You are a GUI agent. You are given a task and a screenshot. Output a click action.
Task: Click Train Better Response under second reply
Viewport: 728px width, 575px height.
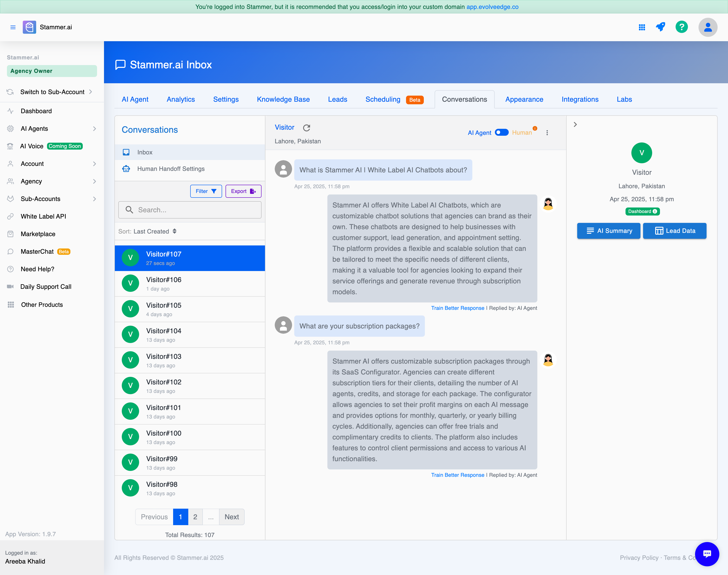(458, 475)
